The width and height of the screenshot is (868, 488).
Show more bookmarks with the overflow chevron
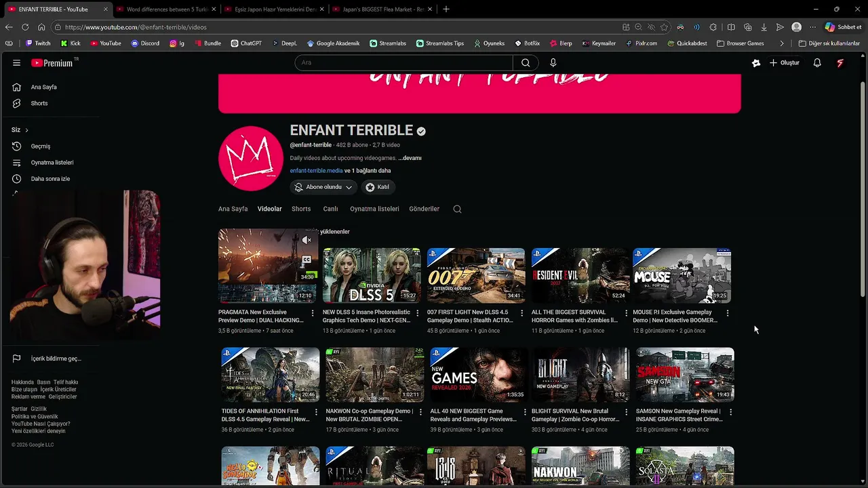(782, 43)
